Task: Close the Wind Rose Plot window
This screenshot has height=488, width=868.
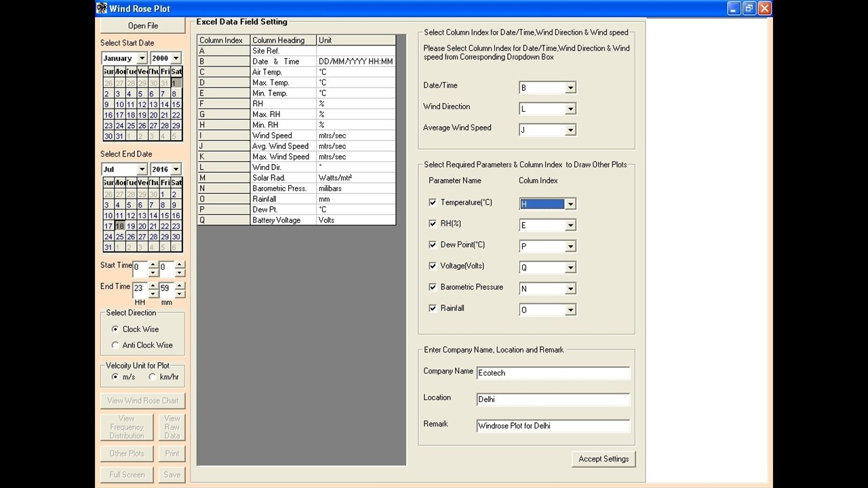Action: 764,8
